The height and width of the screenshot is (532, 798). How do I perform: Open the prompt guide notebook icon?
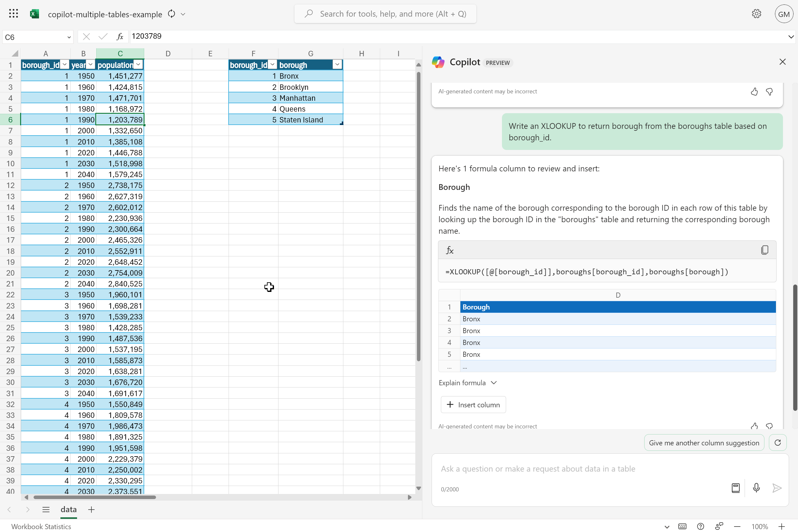[x=736, y=488]
